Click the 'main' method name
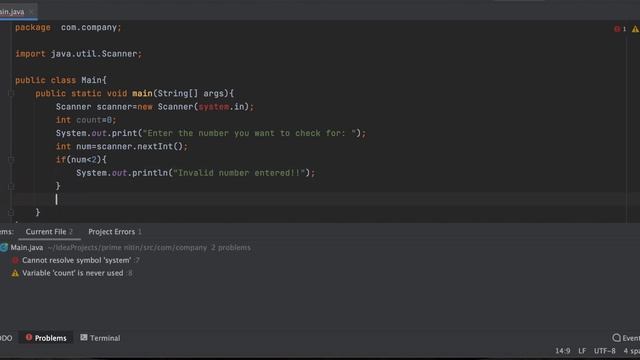This screenshot has width=640, height=360. (142, 93)
